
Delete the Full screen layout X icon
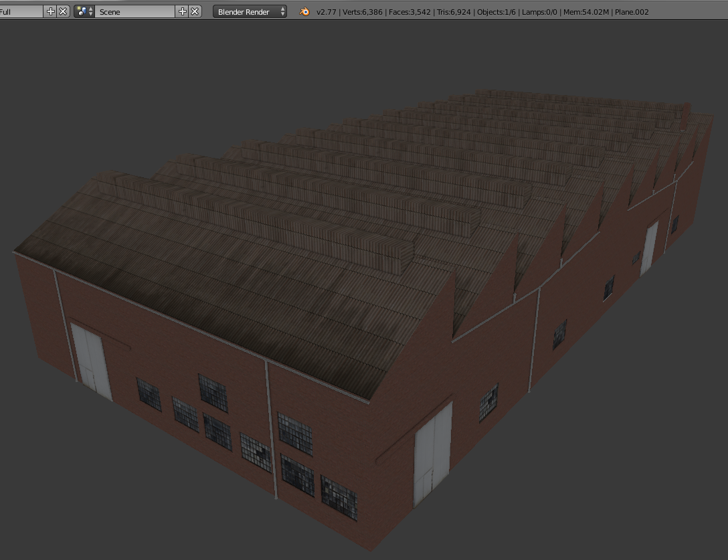(x=63, y=11)
